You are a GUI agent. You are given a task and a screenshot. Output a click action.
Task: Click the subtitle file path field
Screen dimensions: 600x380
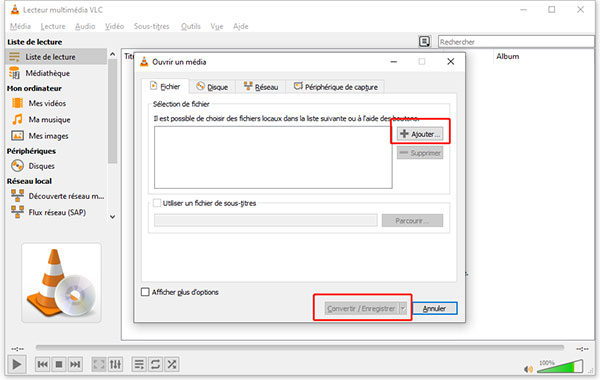(x=266, y=220)
